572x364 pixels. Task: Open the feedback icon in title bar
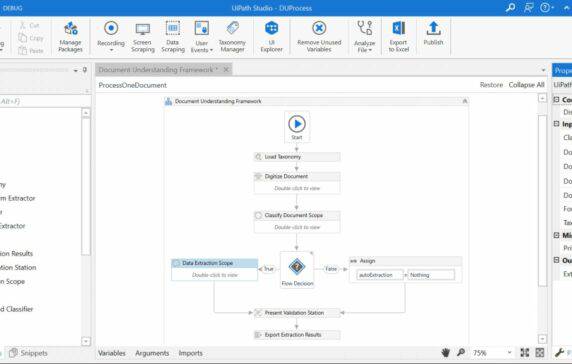pyautogui.click(x=529, y=7)
